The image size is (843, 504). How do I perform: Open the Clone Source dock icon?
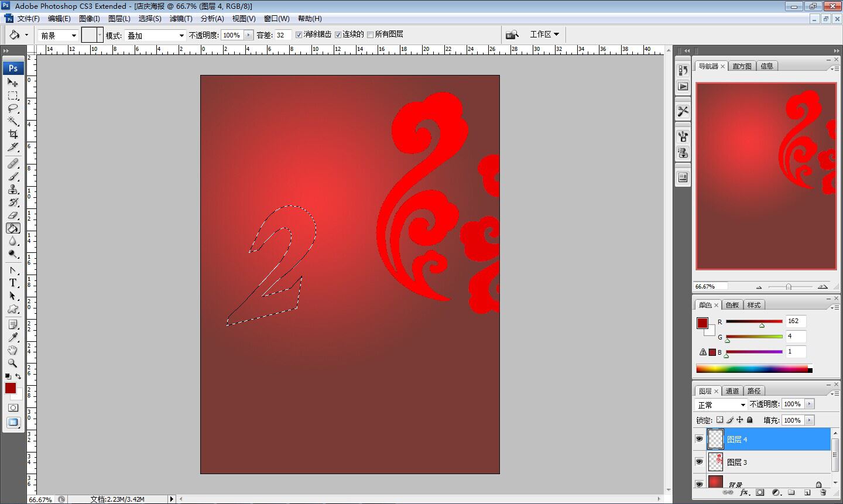coord(683,153)
